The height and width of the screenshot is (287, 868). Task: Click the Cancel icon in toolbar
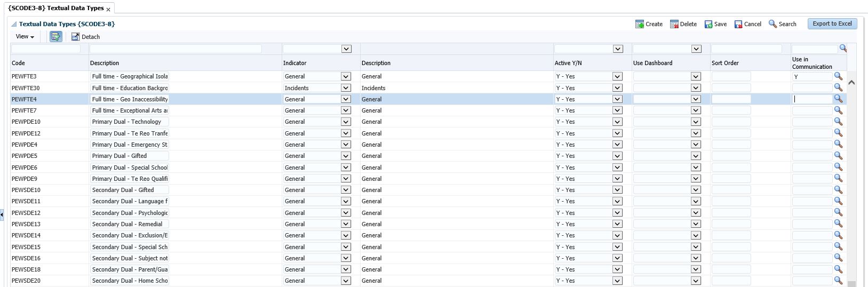[738, 24]
